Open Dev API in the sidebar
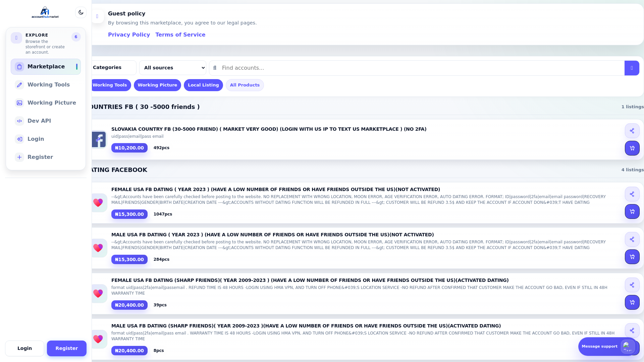The width and height of the screenshot is (644, 362). point(46,121)
